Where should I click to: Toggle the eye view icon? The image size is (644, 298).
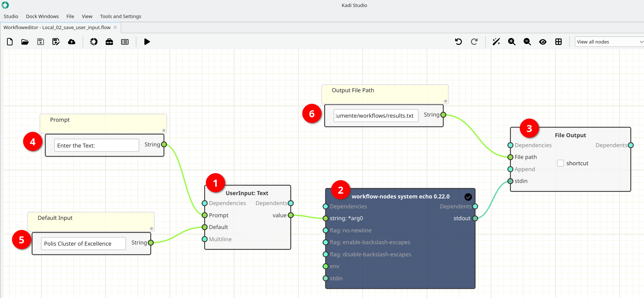click(543, 42)
